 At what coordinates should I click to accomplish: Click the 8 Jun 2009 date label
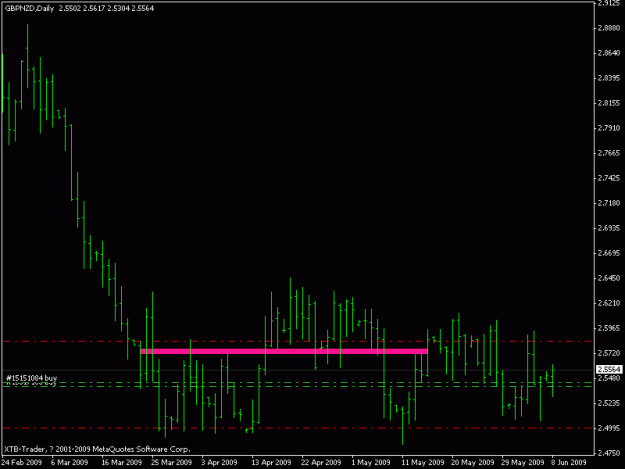[x=569, y=462]
